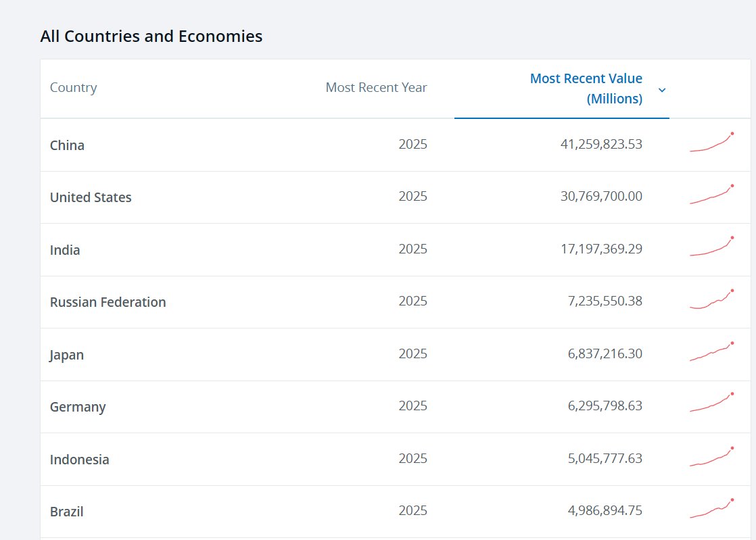Open the Russian Federation country link
This screenshot has height=540, width=756.
(x=108, y=302)
